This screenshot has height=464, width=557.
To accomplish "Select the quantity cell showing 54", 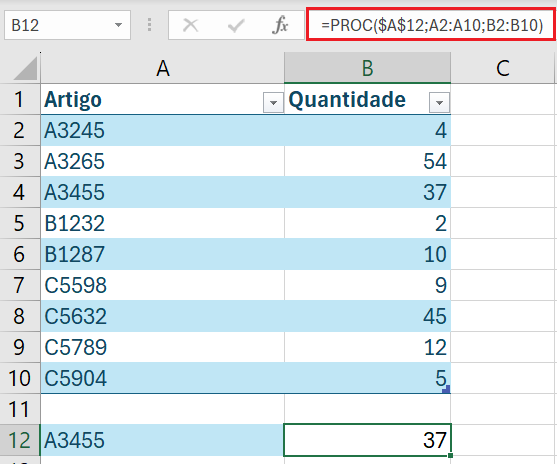I will pyautogui.click(x=368, y=161).
